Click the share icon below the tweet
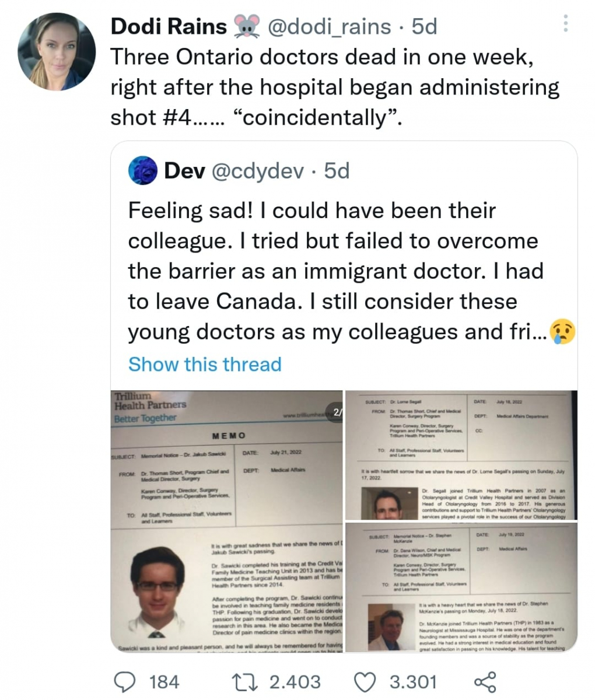This screenshot has height=700, width=595. click(x=485, y=682)
